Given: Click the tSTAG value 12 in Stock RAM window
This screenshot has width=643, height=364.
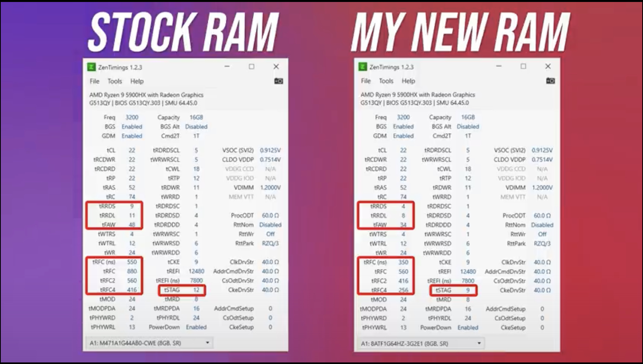Looking at the screenshot, I should (196, 290).
